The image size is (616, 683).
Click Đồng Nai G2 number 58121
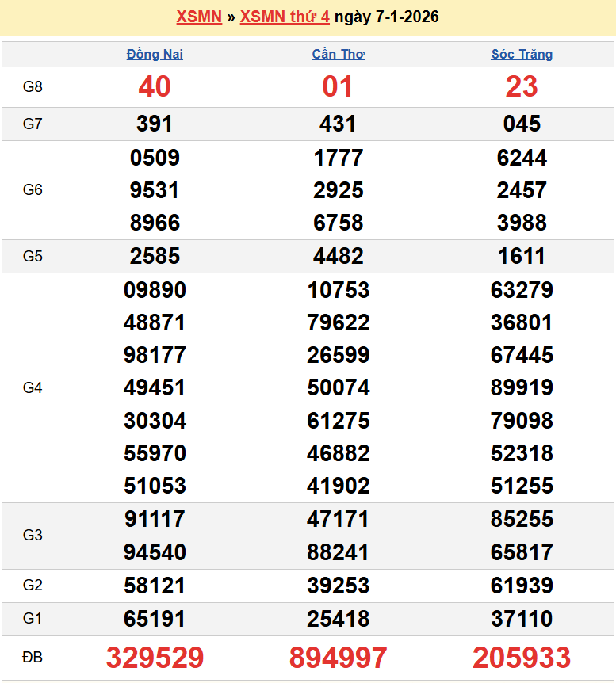[155, 586]
